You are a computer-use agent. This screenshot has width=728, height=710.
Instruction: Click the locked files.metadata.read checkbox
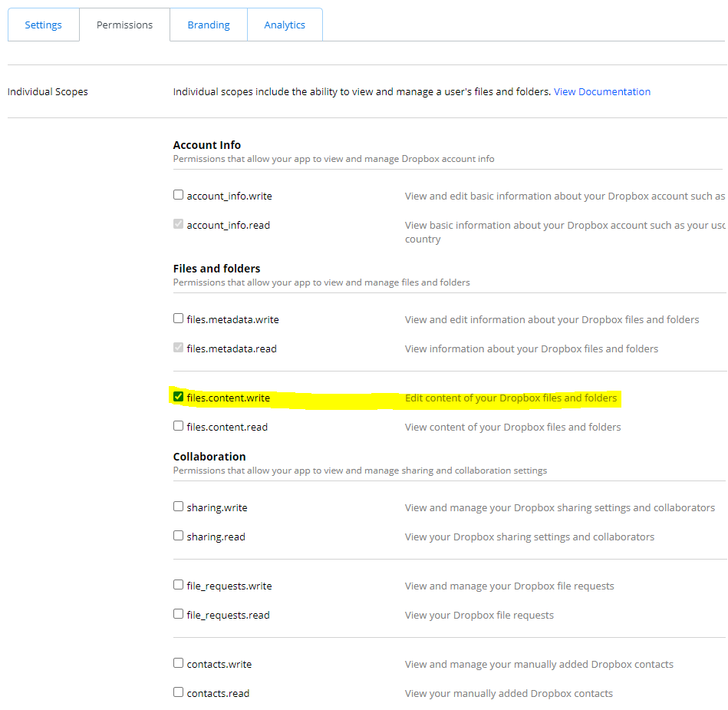pos(179,348)
